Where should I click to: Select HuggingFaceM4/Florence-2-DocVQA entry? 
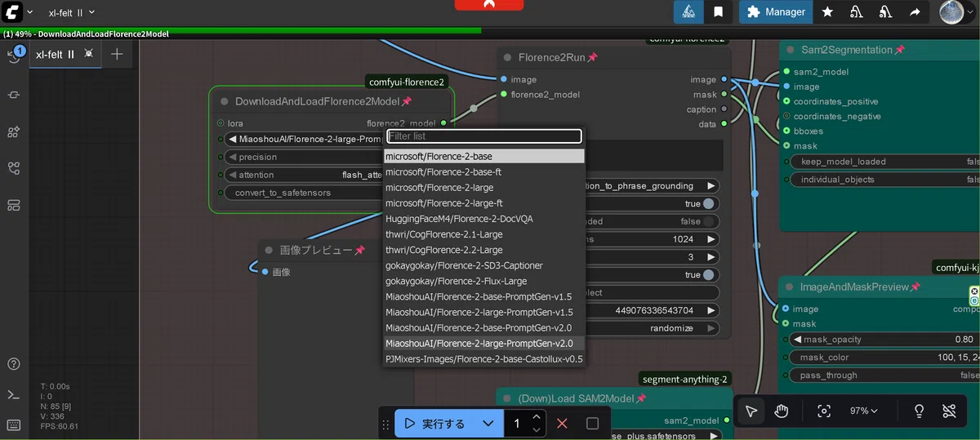(484, 219)
